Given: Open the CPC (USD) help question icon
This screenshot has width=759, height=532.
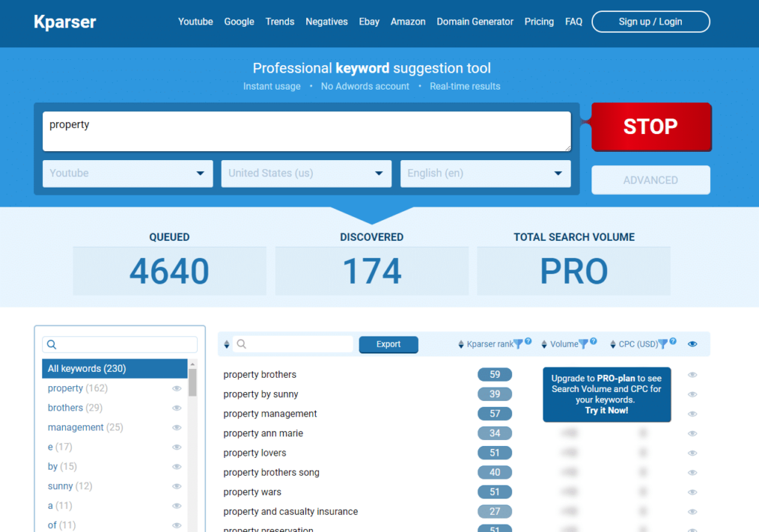Looking at the screenshot, I should tap(673, 341).
